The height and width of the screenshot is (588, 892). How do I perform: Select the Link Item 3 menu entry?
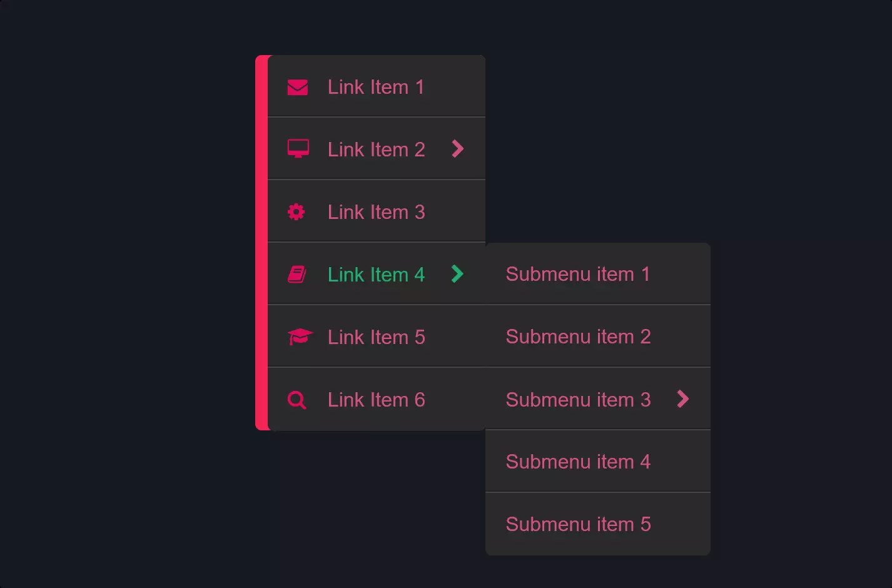click(376, 211)
